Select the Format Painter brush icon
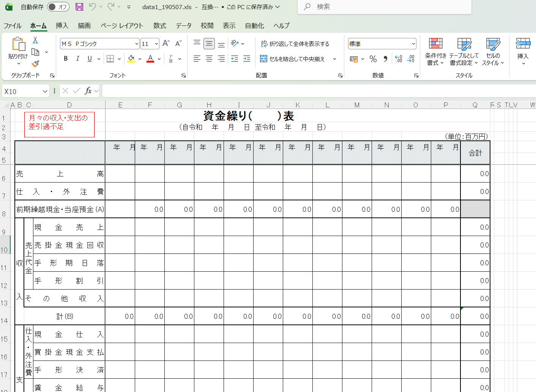The image size is (536, 392). tap(35, 64)
